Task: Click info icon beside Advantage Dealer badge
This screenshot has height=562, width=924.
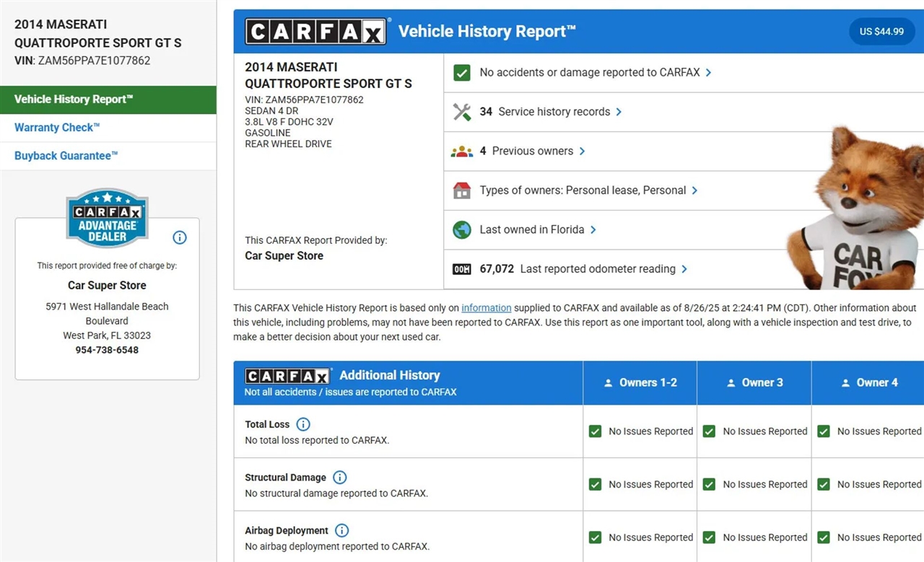Action: tap(180, 237)
